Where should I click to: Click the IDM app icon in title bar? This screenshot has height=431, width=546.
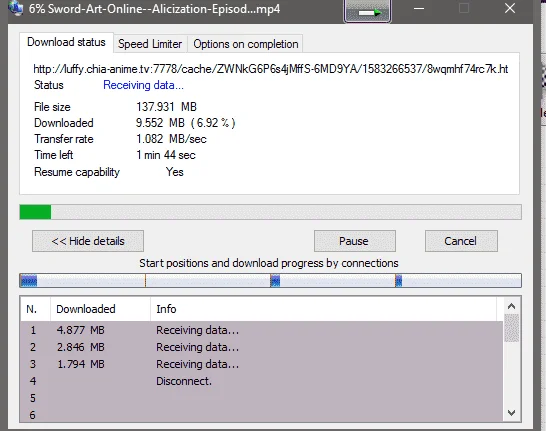[x=15, y=8]
